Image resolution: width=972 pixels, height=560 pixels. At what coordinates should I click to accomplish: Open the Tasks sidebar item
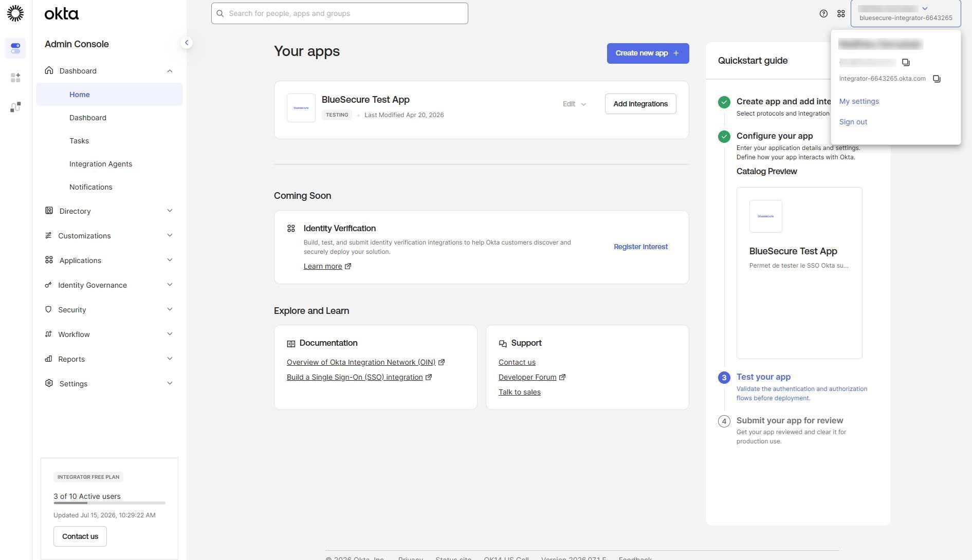[79, 141]
